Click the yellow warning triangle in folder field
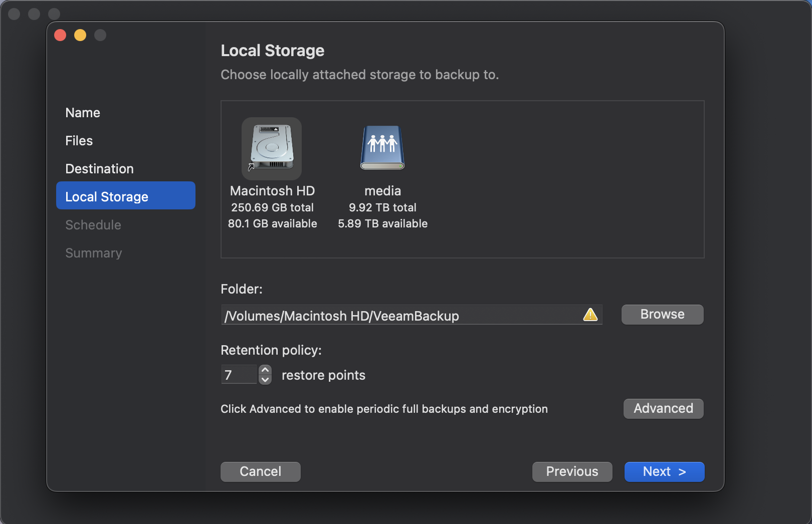This screenshot has height=524, width=812. click(590, 315)
